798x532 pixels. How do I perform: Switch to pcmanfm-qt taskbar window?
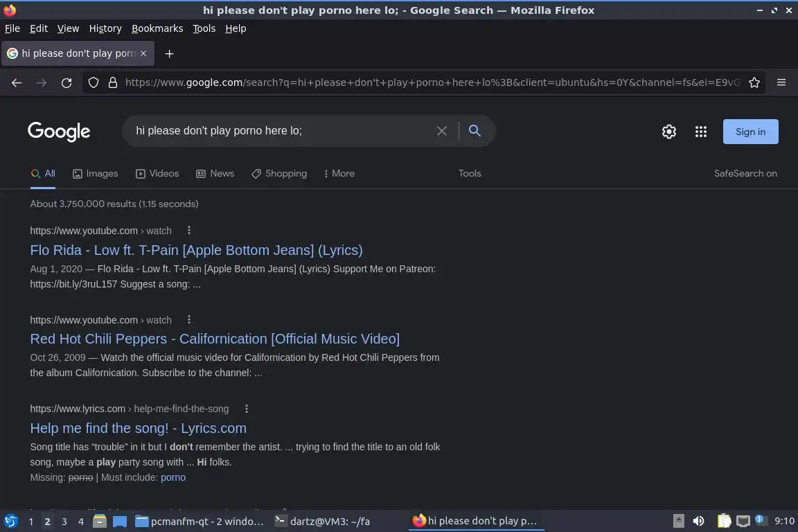click(199, 522)
